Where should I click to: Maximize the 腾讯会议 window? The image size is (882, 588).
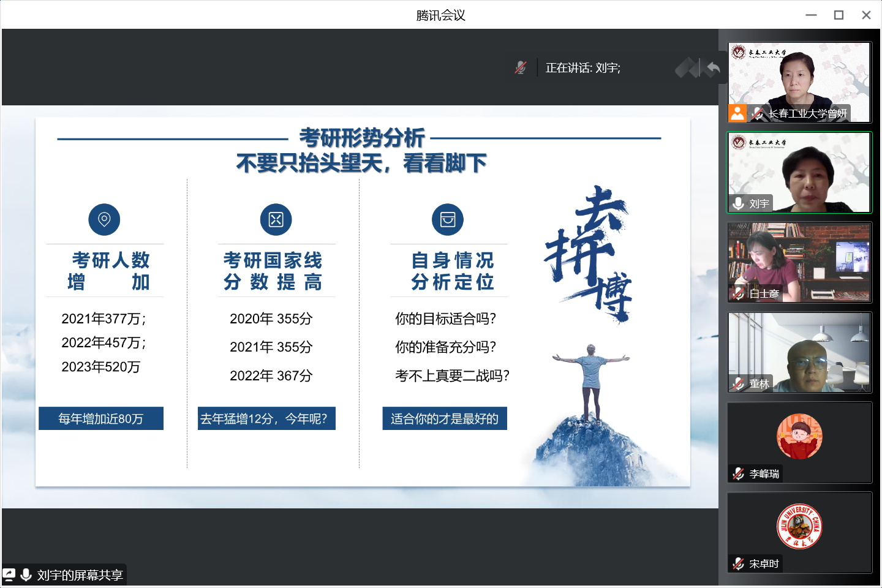tap(839, 15)
